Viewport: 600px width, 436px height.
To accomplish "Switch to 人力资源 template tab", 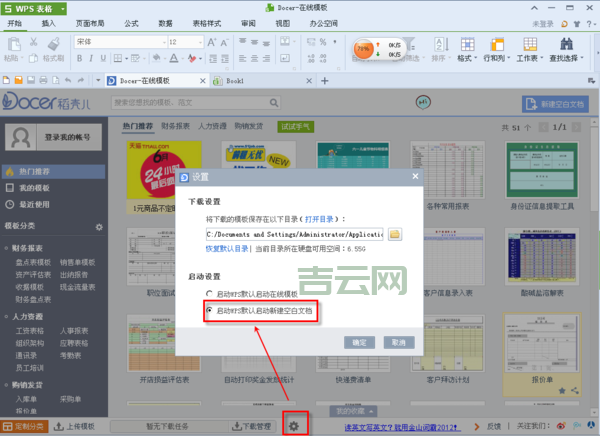I will coord(212,126).
